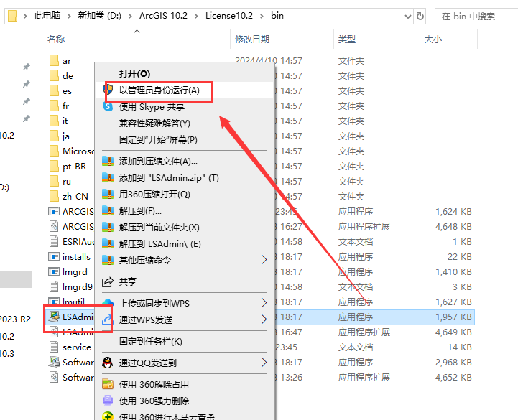Click the pt-BR folder icon
Viewport: 518px width, 420px height.
pos(54,166)
